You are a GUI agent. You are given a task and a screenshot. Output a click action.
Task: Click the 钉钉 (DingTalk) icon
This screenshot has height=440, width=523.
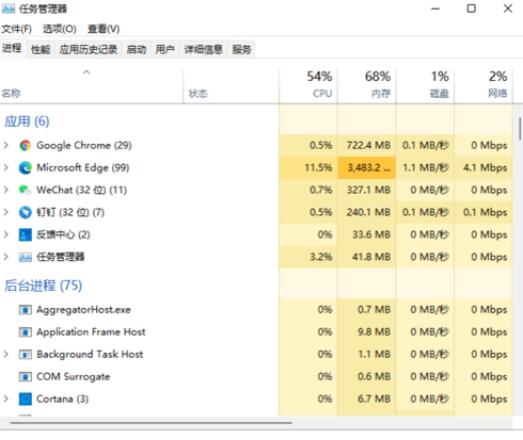[x=25, y=212]
